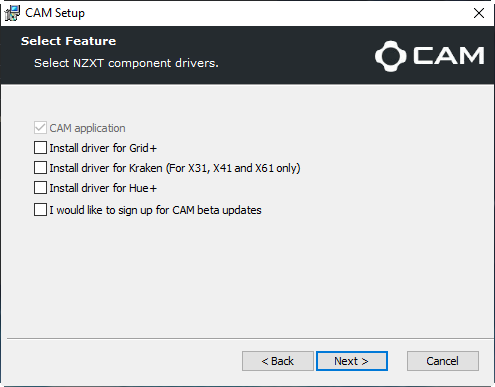Click the greyed-out CAM application checkbox
Image resolution: width=495 pixels, height=387 pixels.
click(40, 128)
